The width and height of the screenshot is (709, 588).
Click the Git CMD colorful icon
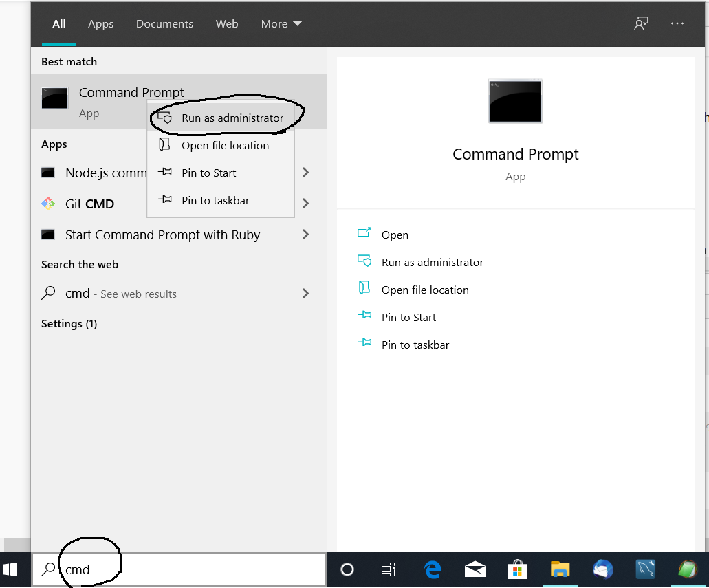[x=48, y=204]
